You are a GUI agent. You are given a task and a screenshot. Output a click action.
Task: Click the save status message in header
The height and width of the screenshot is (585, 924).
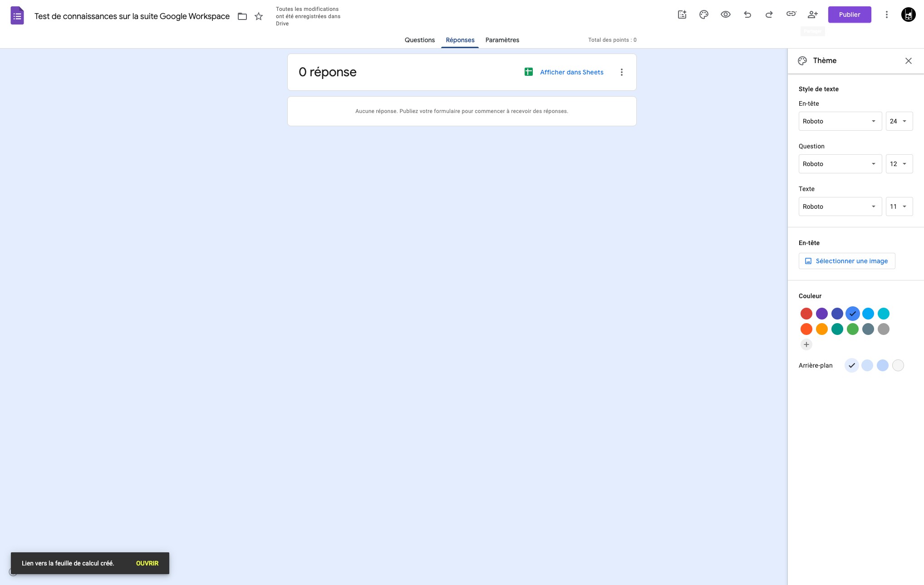(x=308, y=16)
